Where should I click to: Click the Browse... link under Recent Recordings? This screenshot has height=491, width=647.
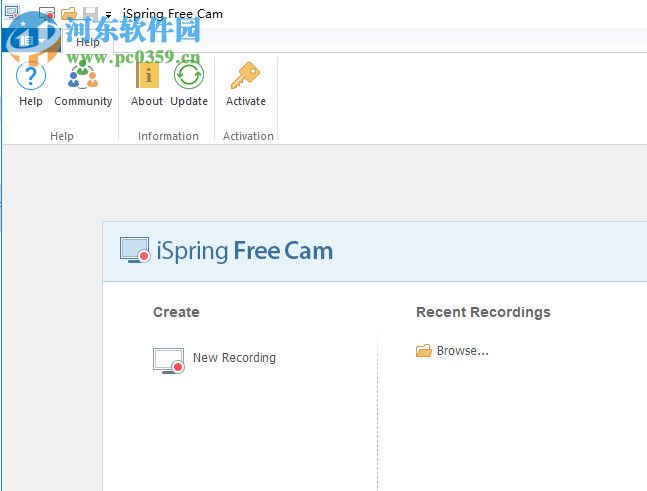point(463,351)
